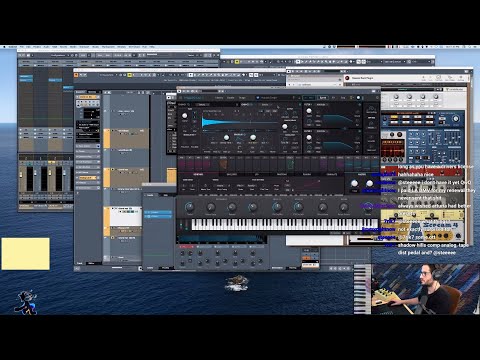The image size is (480, 360).
Task: Select the lower blue row in the small floating window
Action: click(158, 216)
